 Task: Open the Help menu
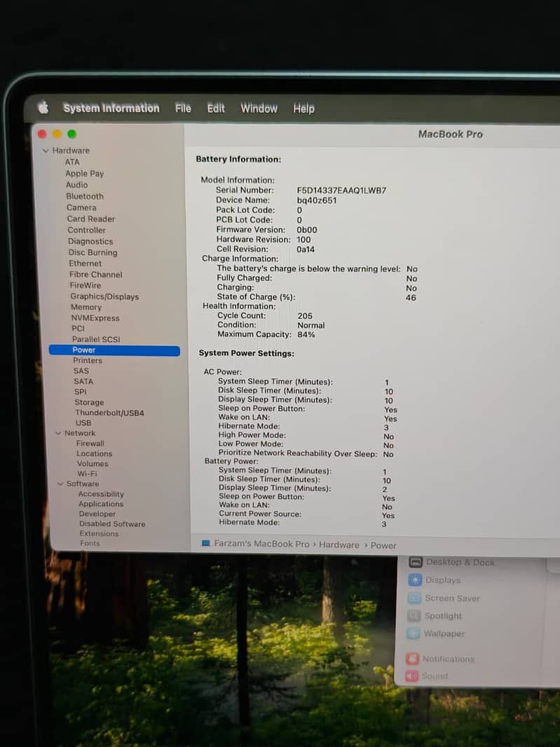pyautogui.click(x=303, y=109)
